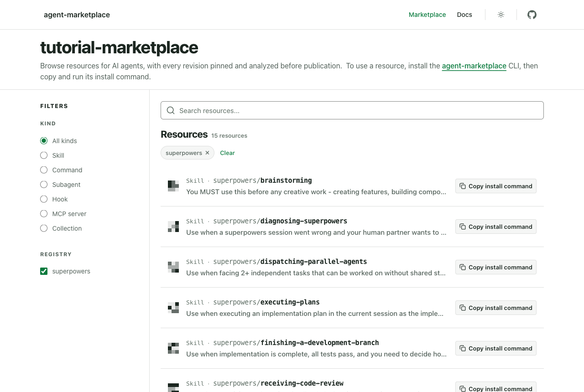Open the Marketplace nav item

tap(428, 15)
